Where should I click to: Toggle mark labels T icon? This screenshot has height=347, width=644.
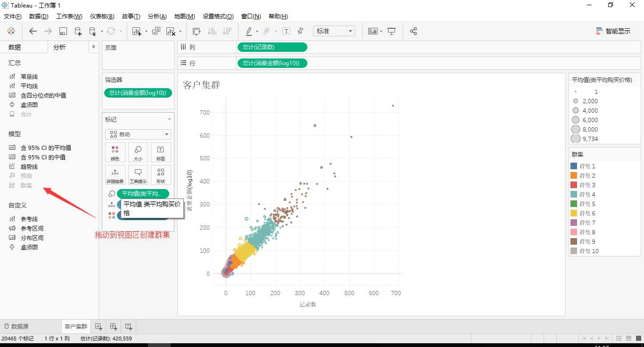point(286,31)
